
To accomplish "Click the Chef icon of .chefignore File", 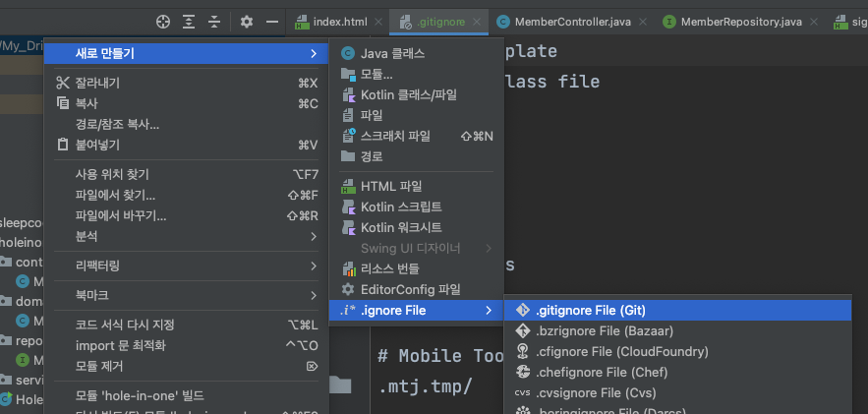I will tap(522, 372).
